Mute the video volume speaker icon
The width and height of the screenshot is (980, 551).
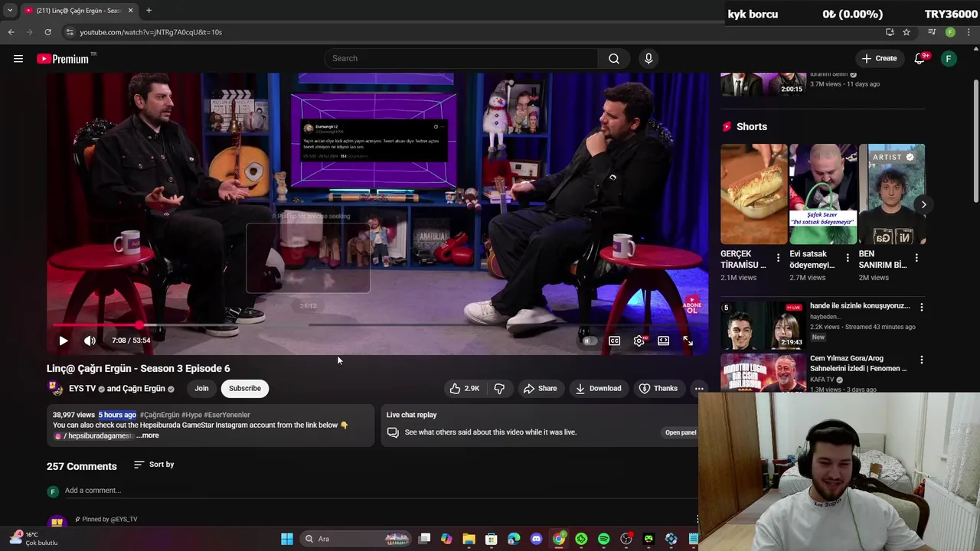(x=90, y=341)
